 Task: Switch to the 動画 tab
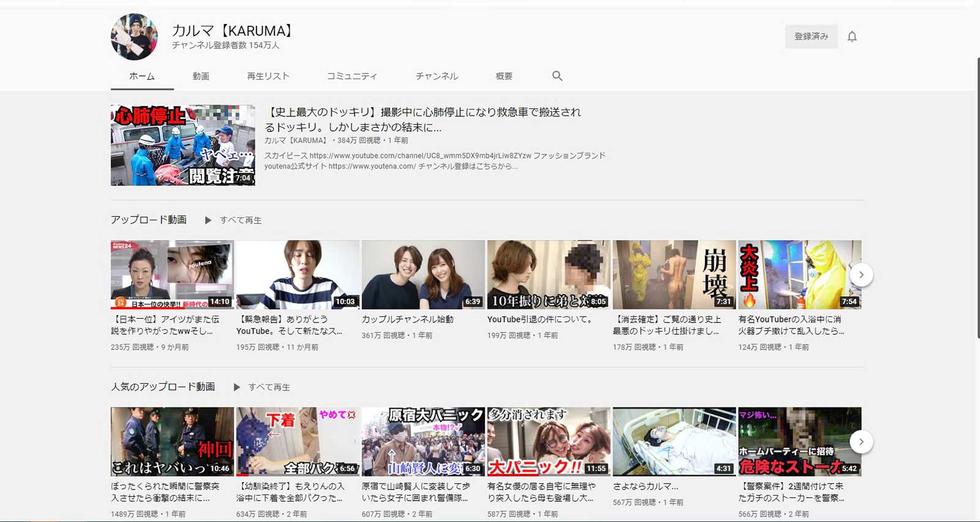(x=201, y=76)
